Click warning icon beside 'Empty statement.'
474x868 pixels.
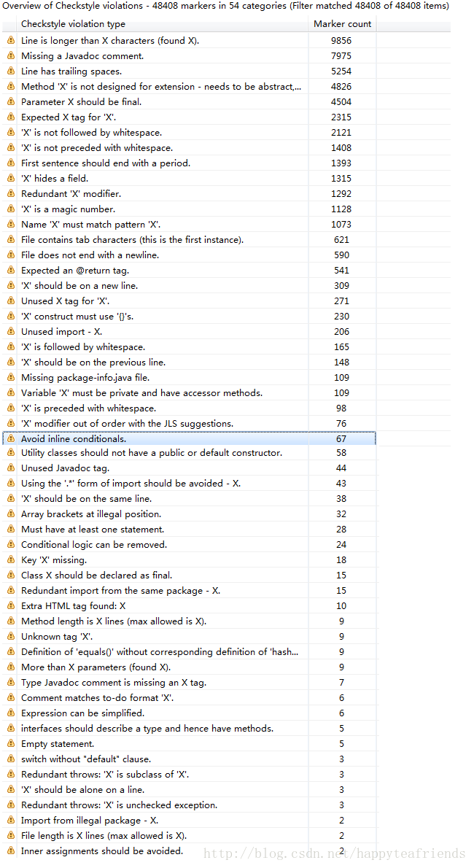[x=11, y=743]
